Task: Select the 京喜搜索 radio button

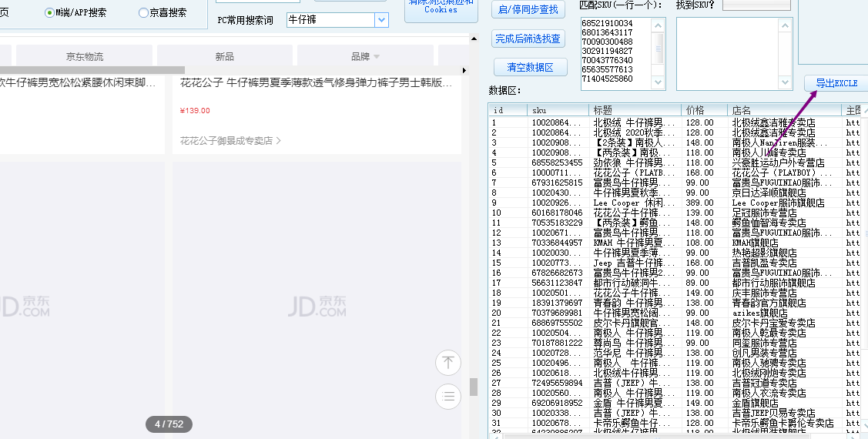Action: tap(143, 12)
